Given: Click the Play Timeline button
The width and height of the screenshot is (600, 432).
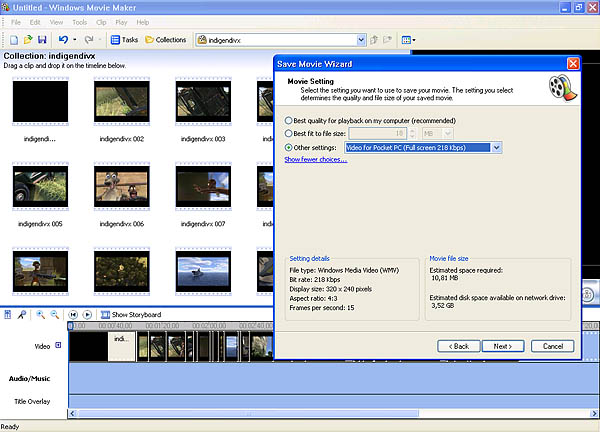Looking at the screenshot, I should [x=87, y=314].
